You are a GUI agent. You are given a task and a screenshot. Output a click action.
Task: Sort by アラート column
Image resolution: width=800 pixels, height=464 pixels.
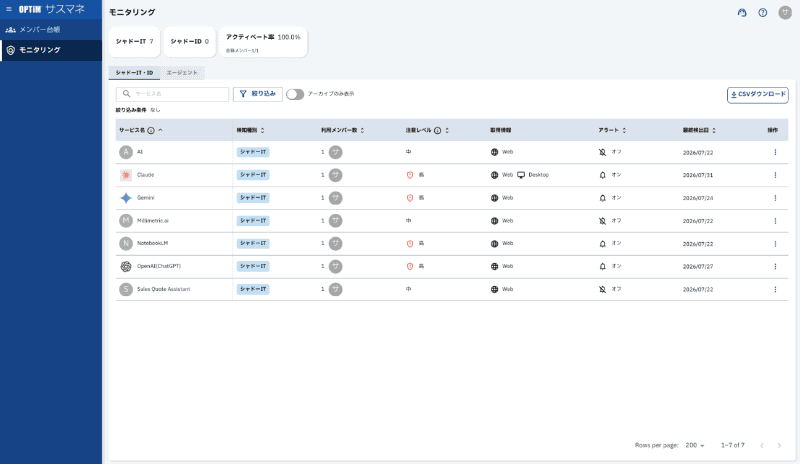(x=624, y=131)
